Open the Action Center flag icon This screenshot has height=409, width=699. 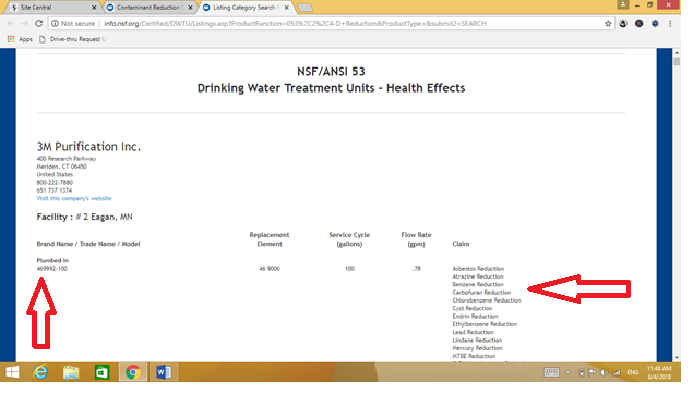(x=592, y=372)
